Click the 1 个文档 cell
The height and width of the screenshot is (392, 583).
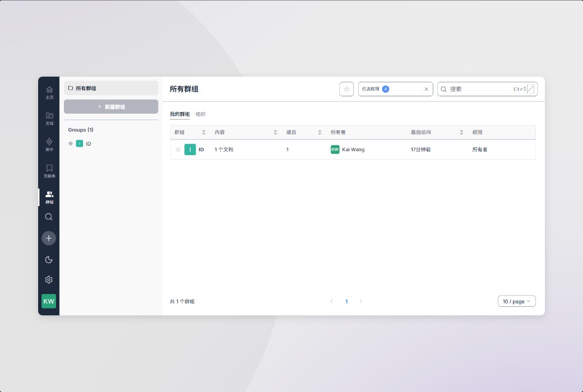pos(224,150)
